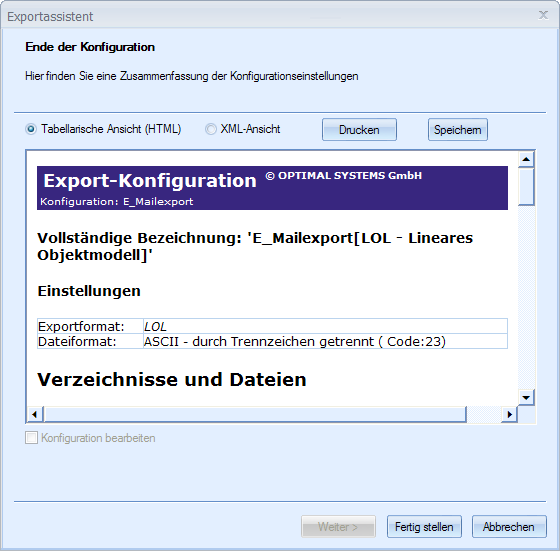Save configuration with Speichern button
The width and height of the screenshot is (560, 551).
tap(458, 130)
